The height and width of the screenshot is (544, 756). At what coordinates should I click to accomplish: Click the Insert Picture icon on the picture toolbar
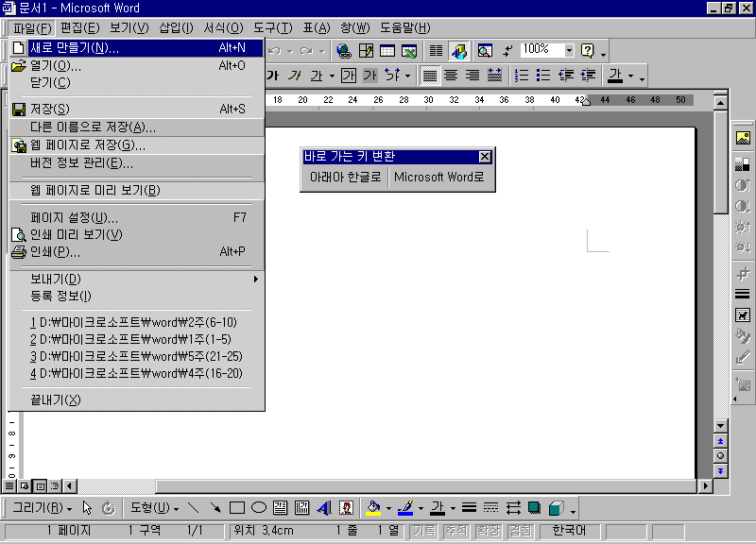coord(743,138)
